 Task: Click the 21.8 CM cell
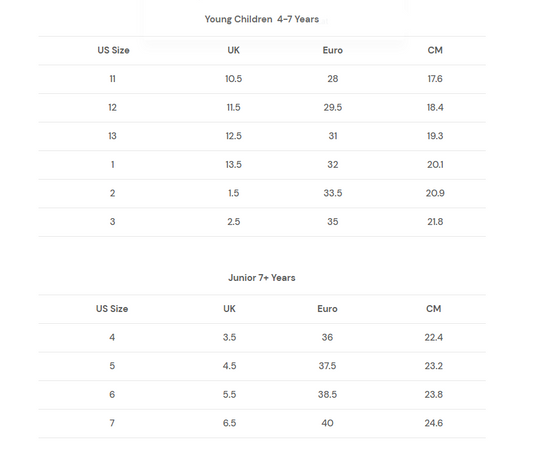pyautogui.click(x=435, y=222)
